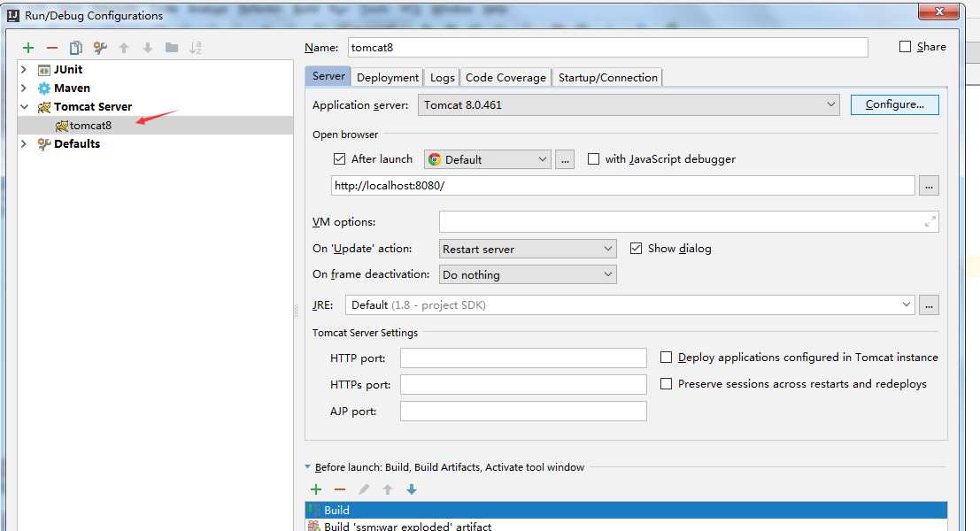Click the VM options input field
The image size is (980, 531).
tap(689, 222)
